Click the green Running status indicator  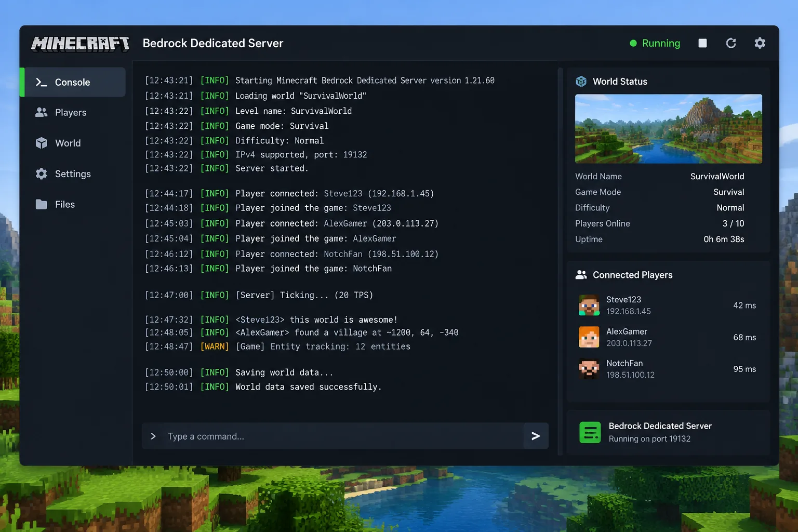(655, 43)
